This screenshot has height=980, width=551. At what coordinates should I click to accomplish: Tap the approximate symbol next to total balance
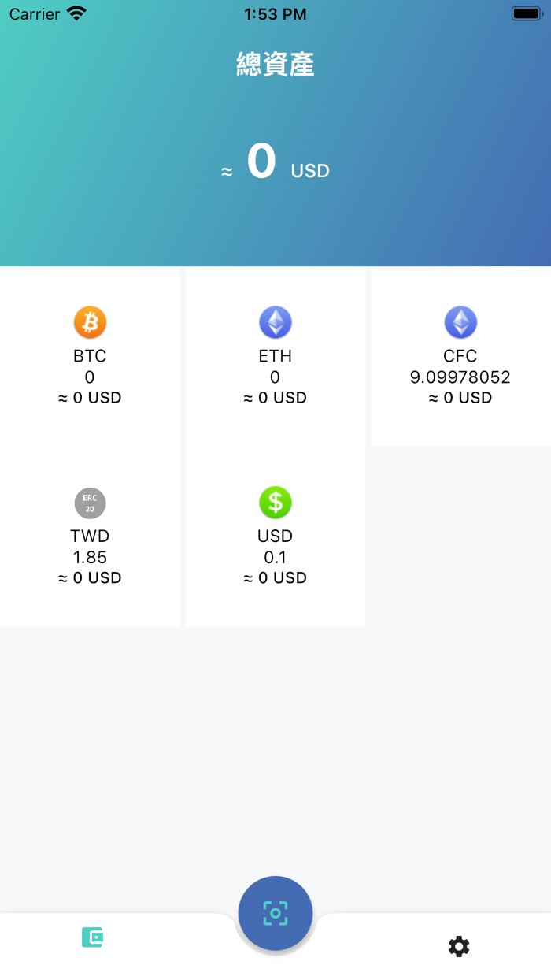click(x=227, y=169)
